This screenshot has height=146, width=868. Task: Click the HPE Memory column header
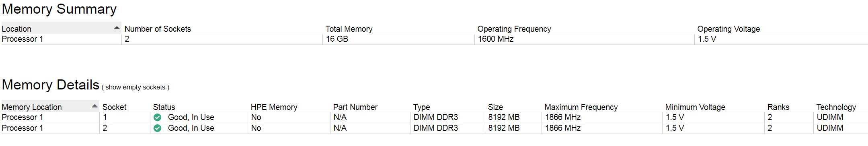pos(274,107)
